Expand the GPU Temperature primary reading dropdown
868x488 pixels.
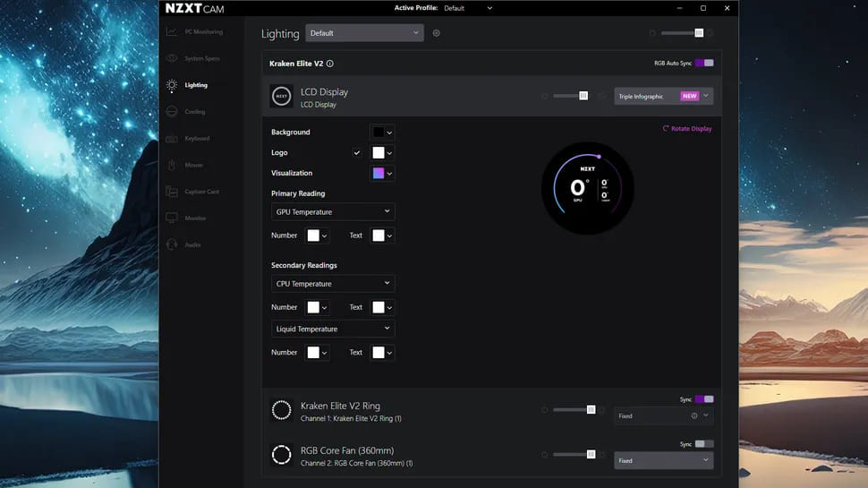(x=333, y=212)
